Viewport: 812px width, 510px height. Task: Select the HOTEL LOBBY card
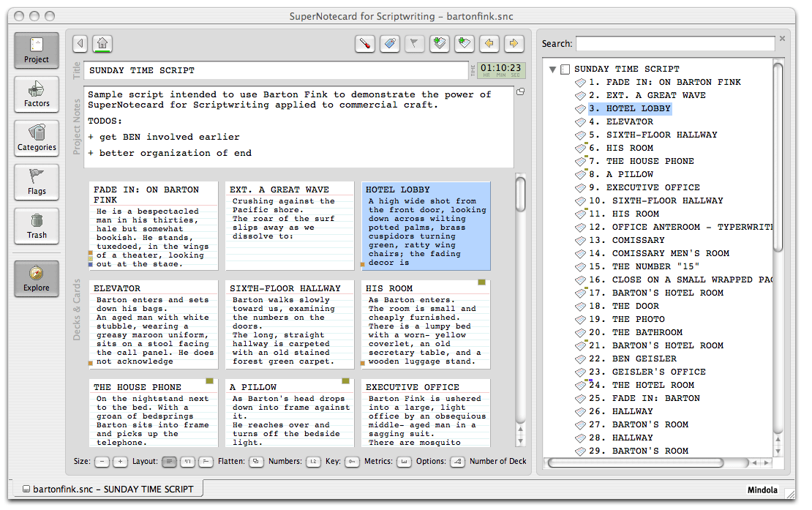(426, 226)
